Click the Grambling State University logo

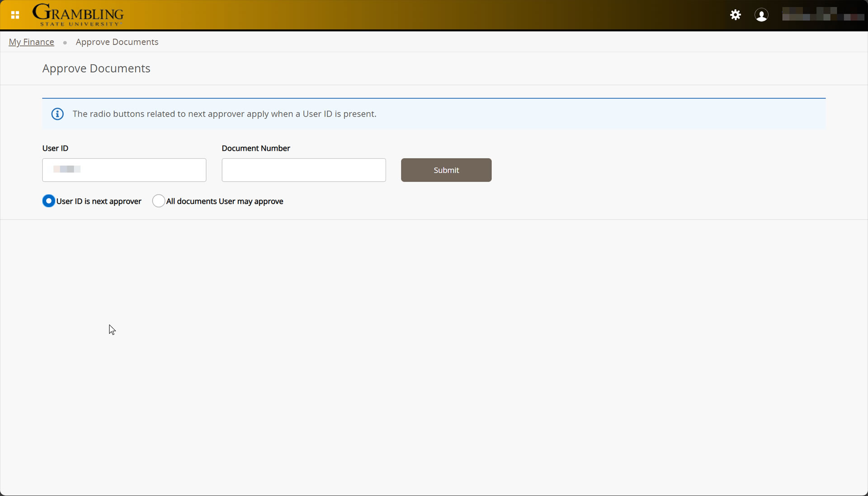click(78, 14)
